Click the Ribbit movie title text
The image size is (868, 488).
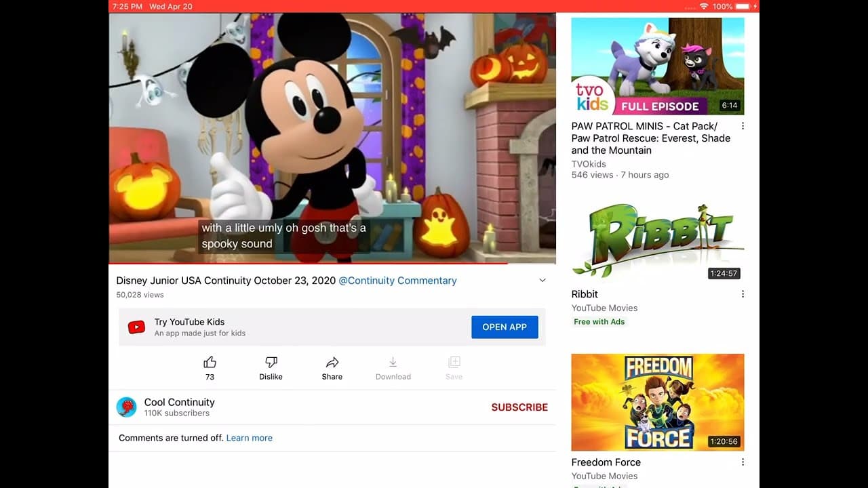585,294
